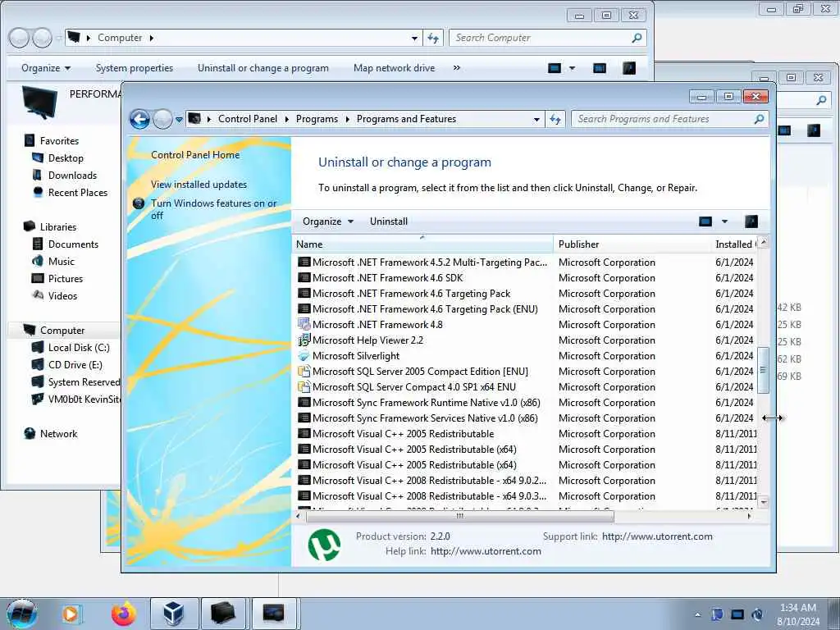Open the Windows Start menu orb
The height and width of the screenshot is (630, 840).
[x=22, y=614]
